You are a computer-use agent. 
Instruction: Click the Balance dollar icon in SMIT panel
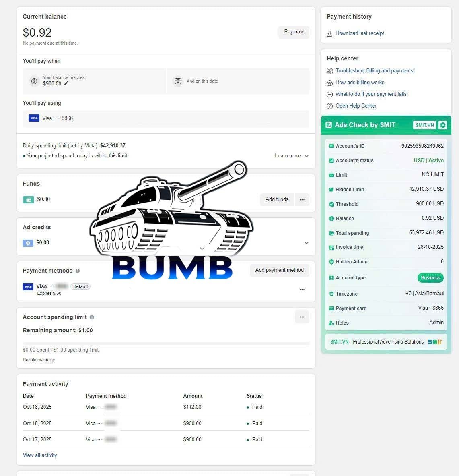click(x=331, y=219)
